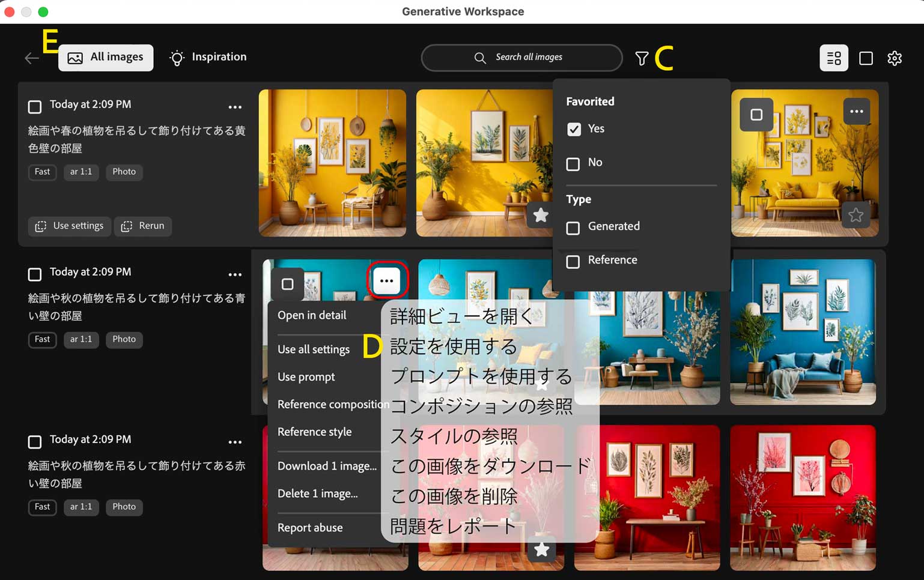Viewport: 924px width, 580px height.
Task: Click the magnifier icon in the search bar
Action: (x=479, y=58)
